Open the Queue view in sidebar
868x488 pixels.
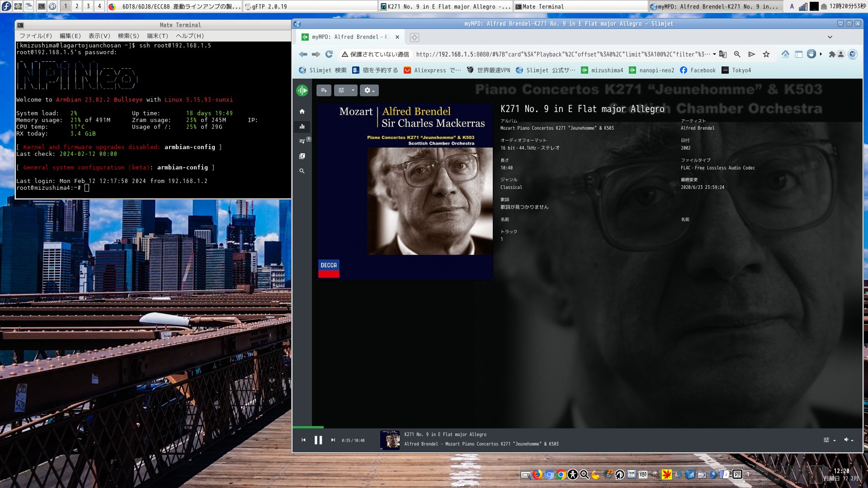click(302, 141)
